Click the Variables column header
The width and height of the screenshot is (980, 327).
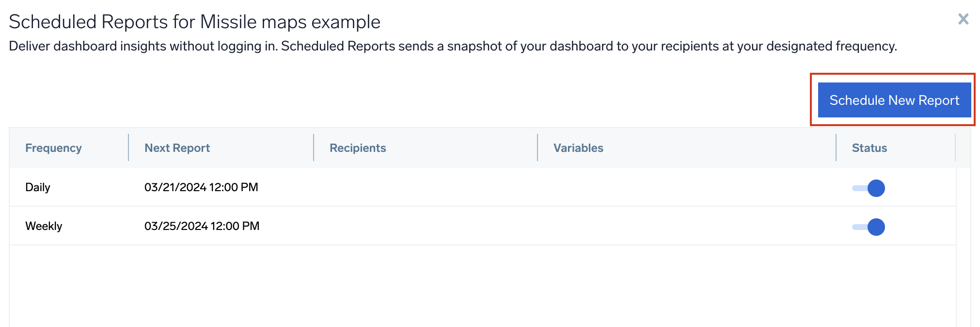click(x=578, y=148)
